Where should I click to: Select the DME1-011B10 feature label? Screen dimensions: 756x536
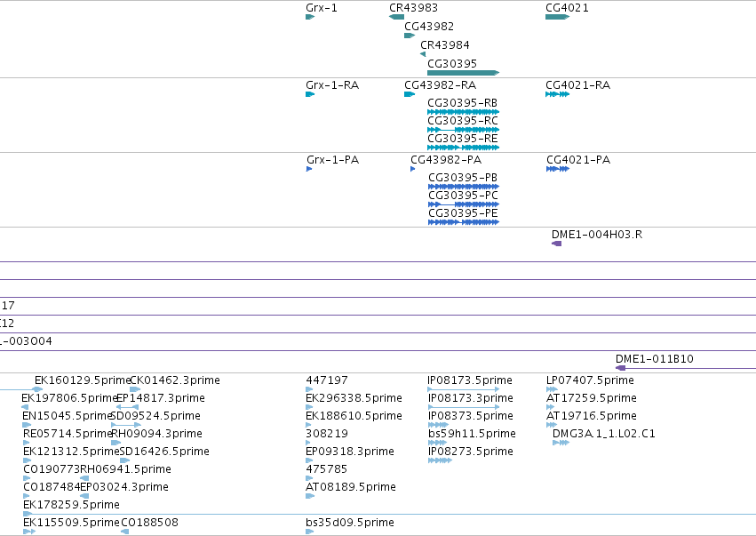click(x=654, y=359)
